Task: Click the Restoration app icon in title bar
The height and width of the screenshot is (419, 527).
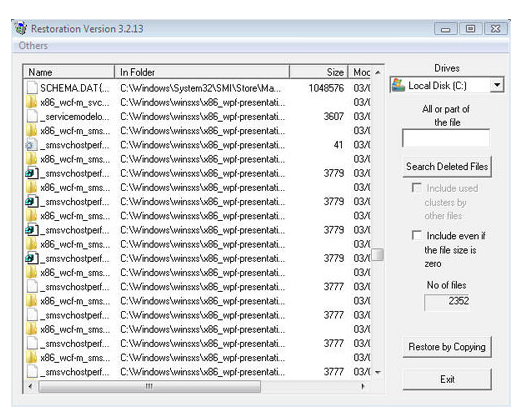Action: click(x=21, y=29)
